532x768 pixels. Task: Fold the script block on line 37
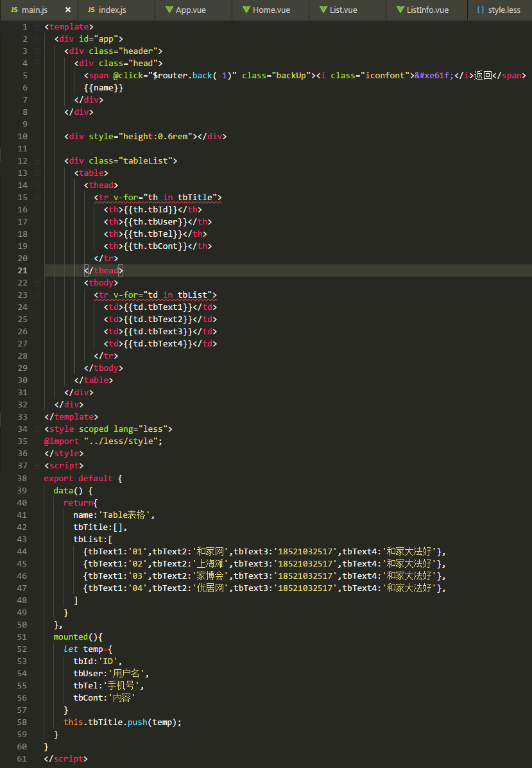click(37, 466)
